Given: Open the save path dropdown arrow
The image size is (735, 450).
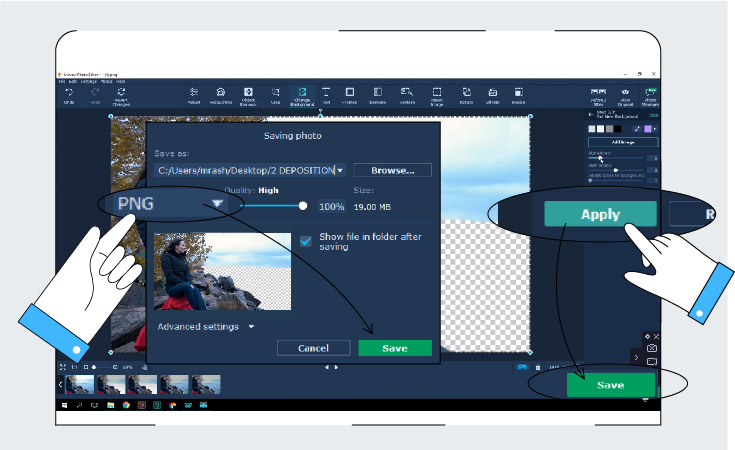Looking at the screenshot, I should [340, 170].
